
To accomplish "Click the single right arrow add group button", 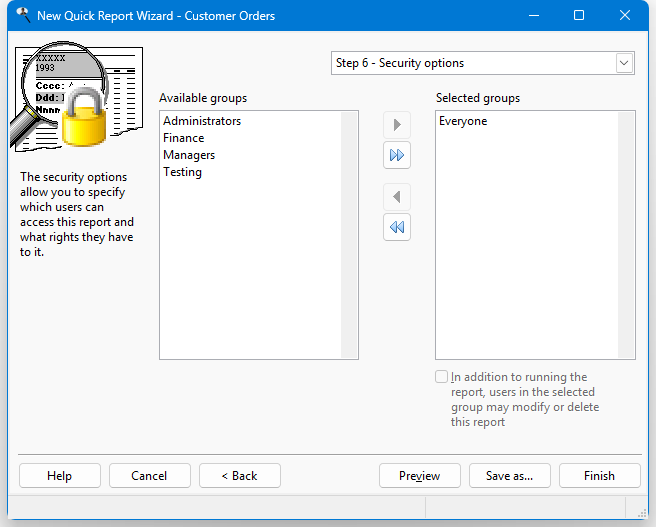I will [397, 125].
